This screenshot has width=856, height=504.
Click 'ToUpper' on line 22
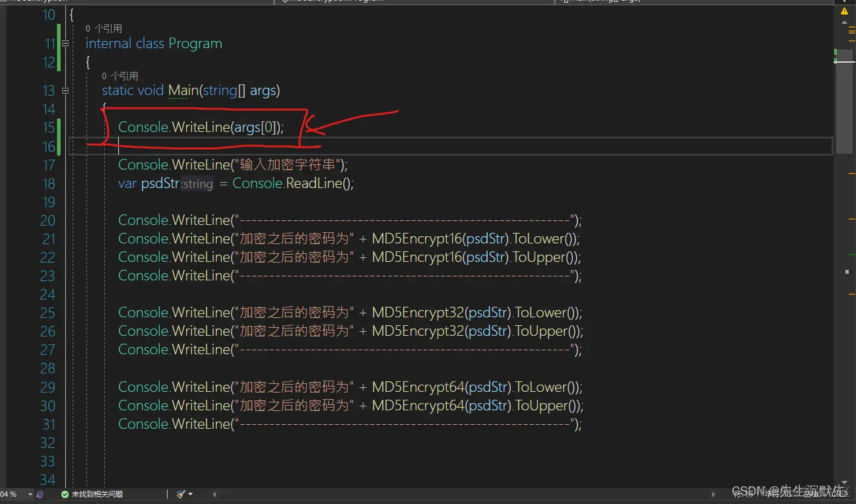tap(540, 257)
